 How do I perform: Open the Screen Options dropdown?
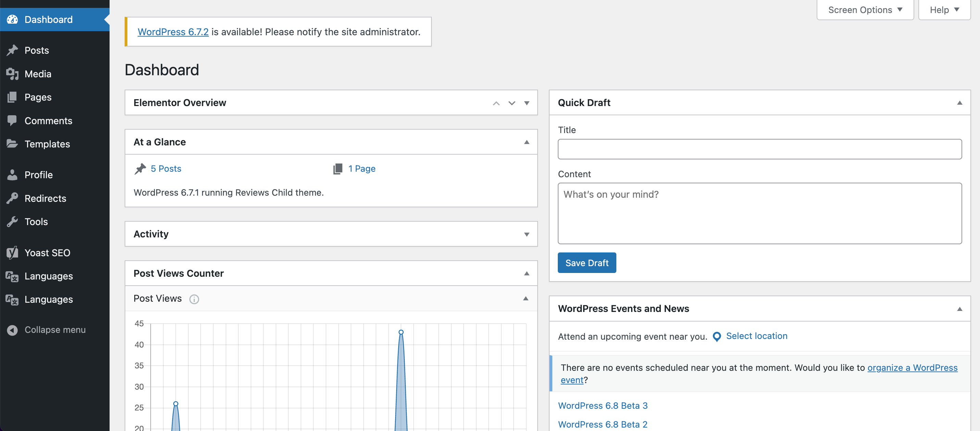[864, 10]
